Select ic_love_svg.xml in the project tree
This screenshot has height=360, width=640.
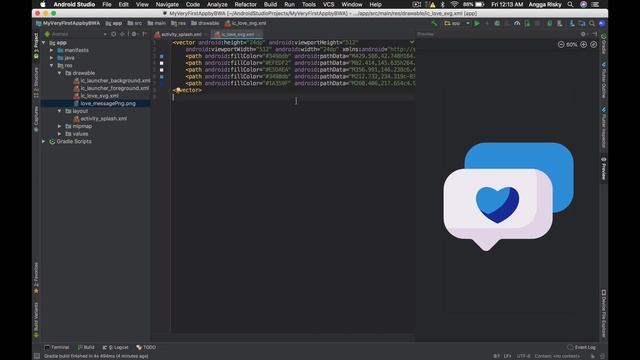(96, 96)
